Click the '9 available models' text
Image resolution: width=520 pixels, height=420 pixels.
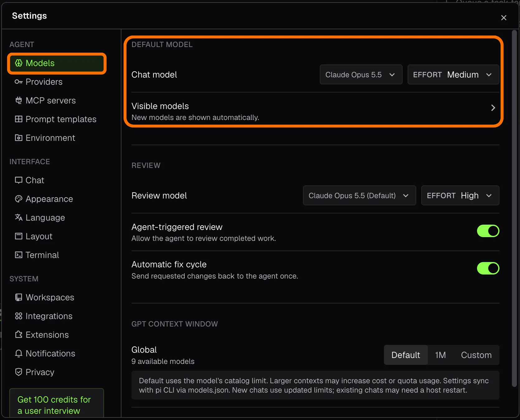[x=163, y=361]
